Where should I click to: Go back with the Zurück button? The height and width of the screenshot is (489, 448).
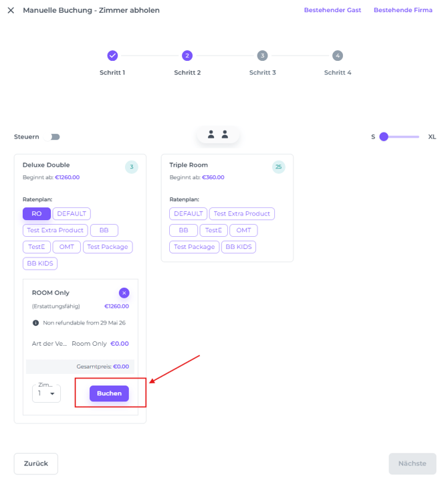[x=36, y=464]
